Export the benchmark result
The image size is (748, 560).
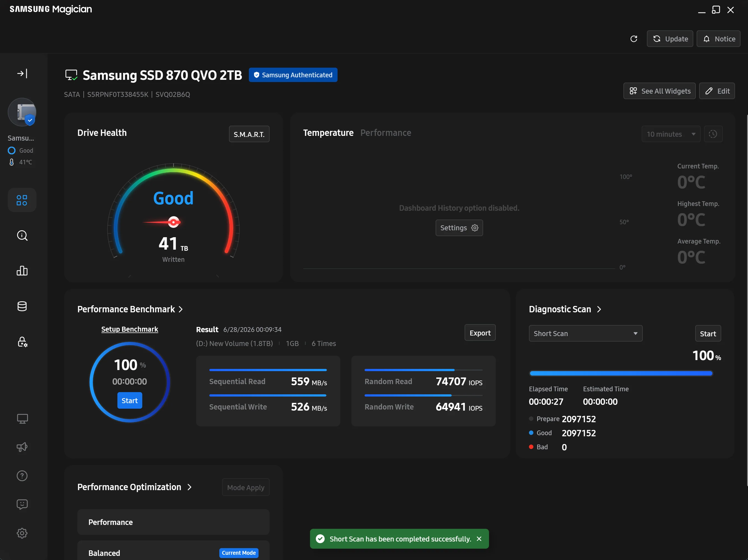[480, 333]
